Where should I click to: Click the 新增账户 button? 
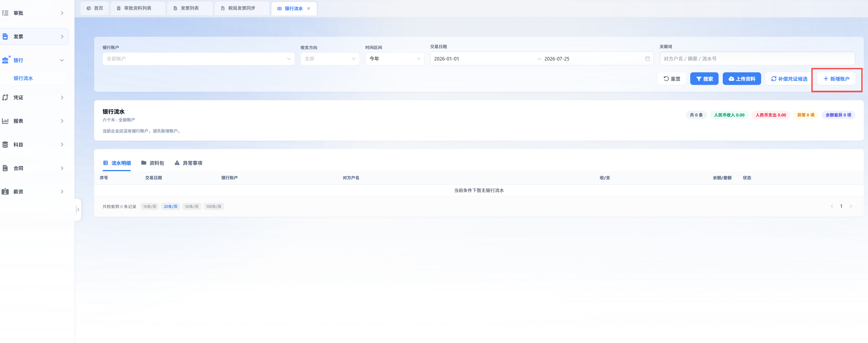click(x=836, y=79)
